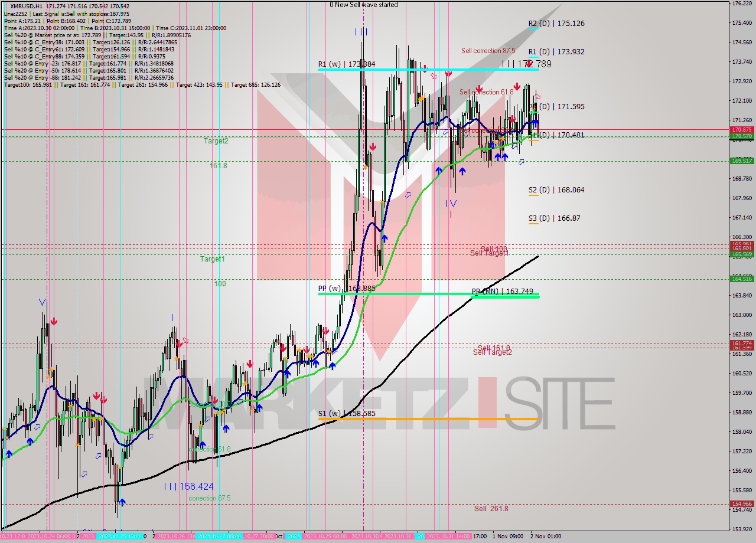Click '0 New Sell wave started' label
The height and width of the screenshot is (543, 756).
(x=364, y=5)
